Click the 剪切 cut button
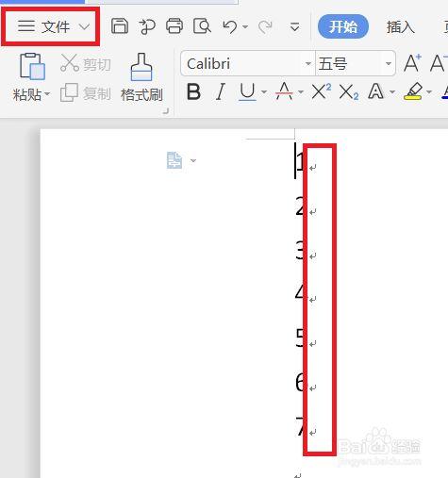Viewport: 448px width, 478px height. [85, 64]
